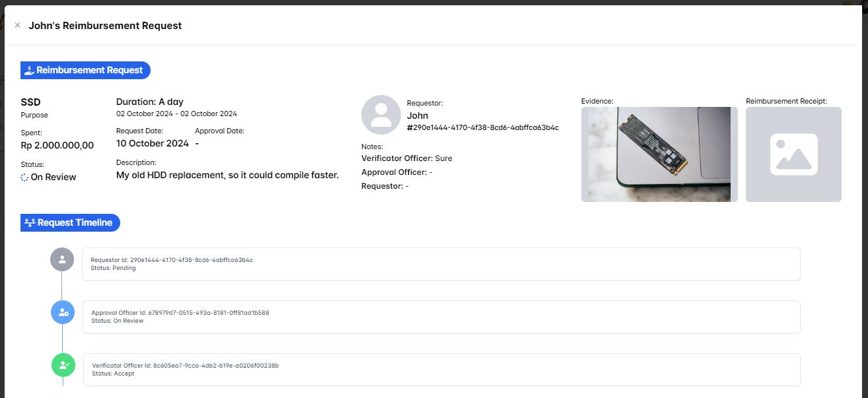Click the HDD replacement description text
868x398 pixels.
coord(227,175)
